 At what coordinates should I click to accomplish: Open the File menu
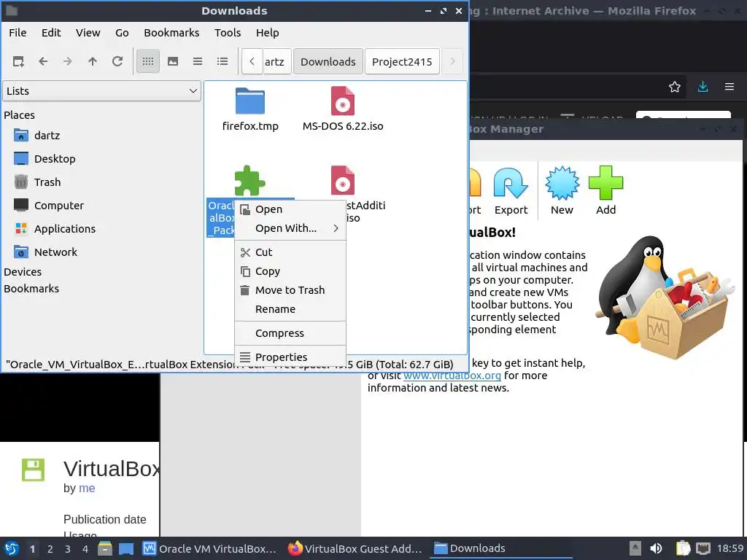click(x=18, y=33)
